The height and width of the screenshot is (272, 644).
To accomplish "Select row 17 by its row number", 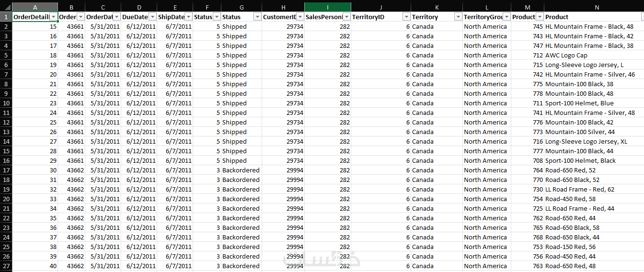I will pos(6,170).
